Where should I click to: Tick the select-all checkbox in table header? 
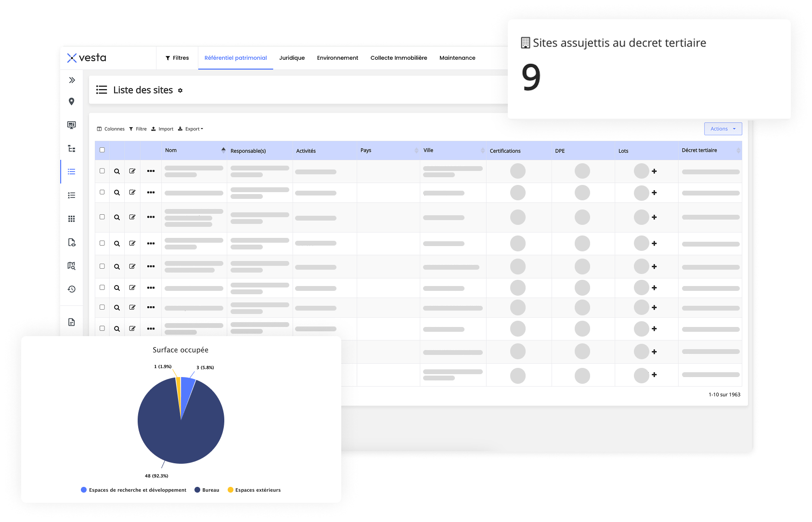[102, 150]
